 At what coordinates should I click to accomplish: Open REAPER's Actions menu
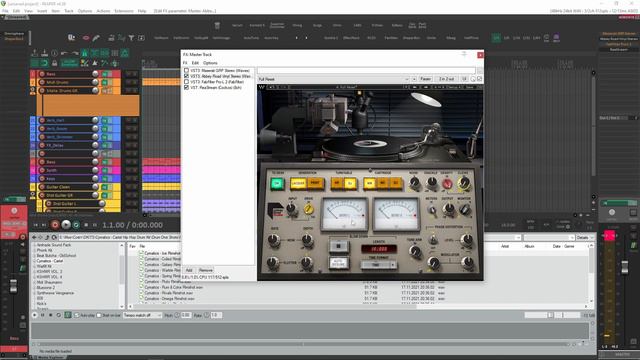103,11
